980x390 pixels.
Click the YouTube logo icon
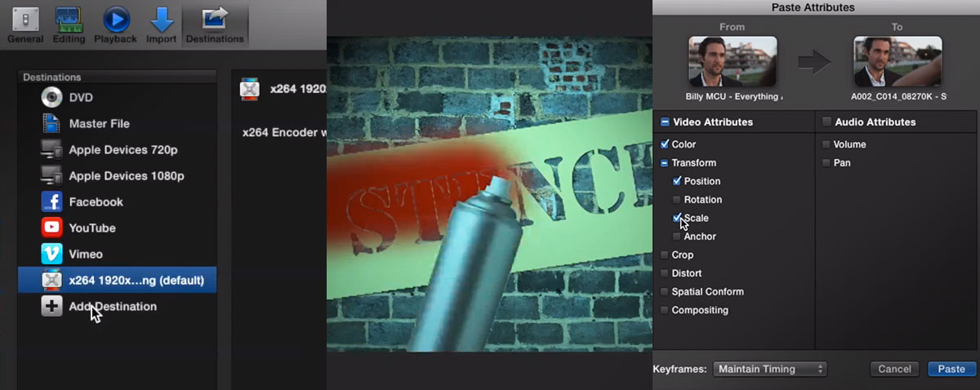(51, 228)
